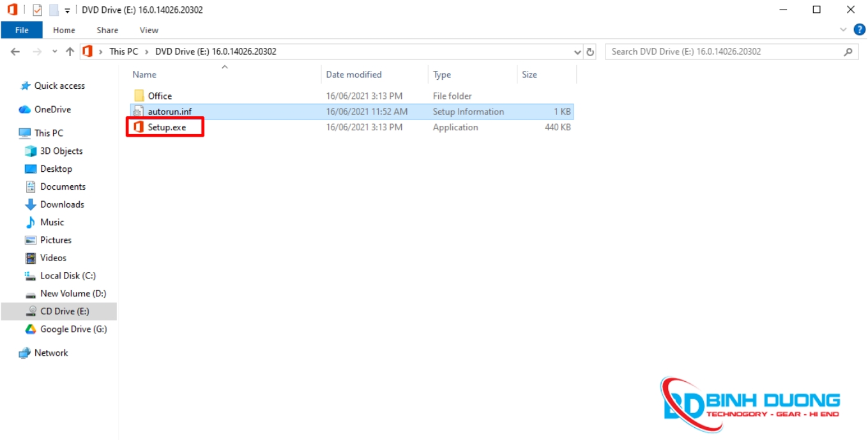Click the Help question mark icon
The height and width of the screenshot is (440, 868).
(859, 29)
